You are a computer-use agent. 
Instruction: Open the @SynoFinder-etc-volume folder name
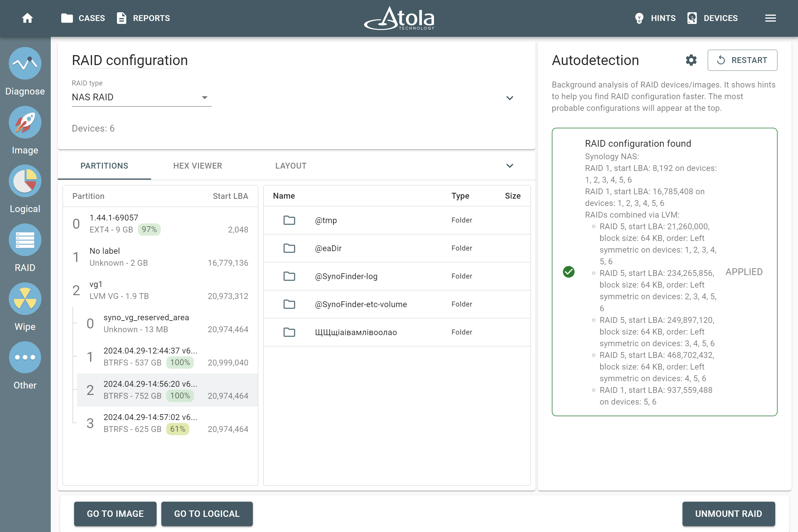click(361, 304)
